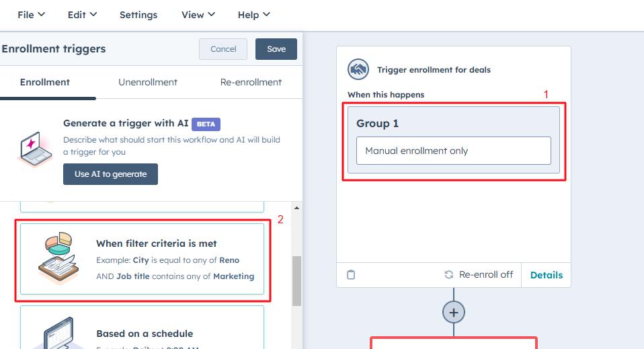Switch to the Unenrollment tab

[148, 82]
